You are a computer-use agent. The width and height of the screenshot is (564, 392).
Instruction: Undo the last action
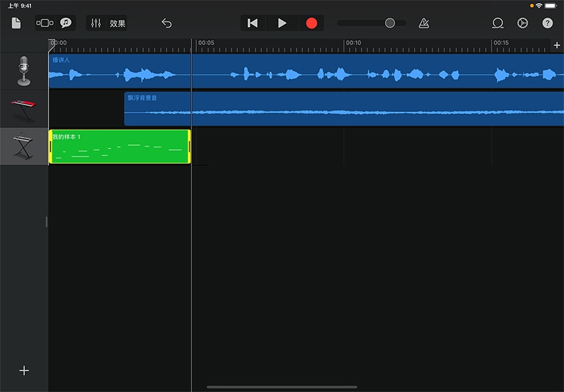(167, 24)
